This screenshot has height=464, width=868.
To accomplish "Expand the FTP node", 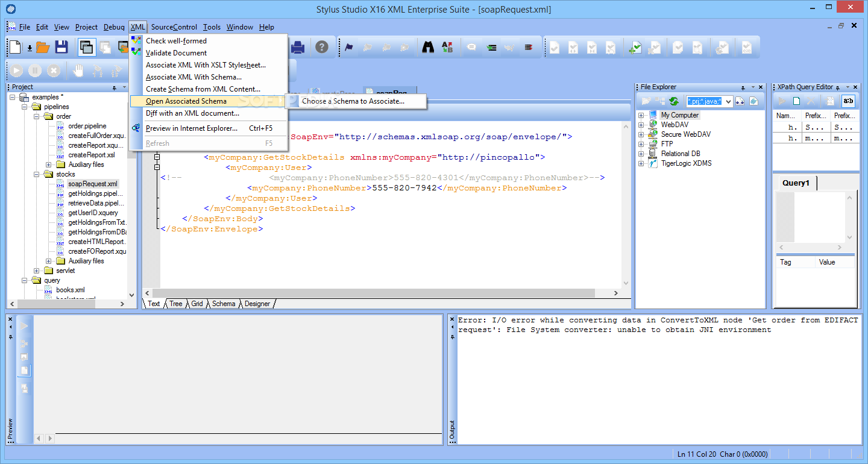I will pyautogui.click(x=641, y=144).
